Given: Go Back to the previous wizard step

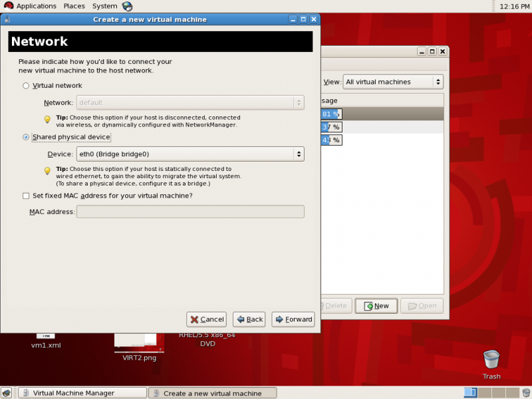Looking at the screenshot, I should [x=249, y=319].
